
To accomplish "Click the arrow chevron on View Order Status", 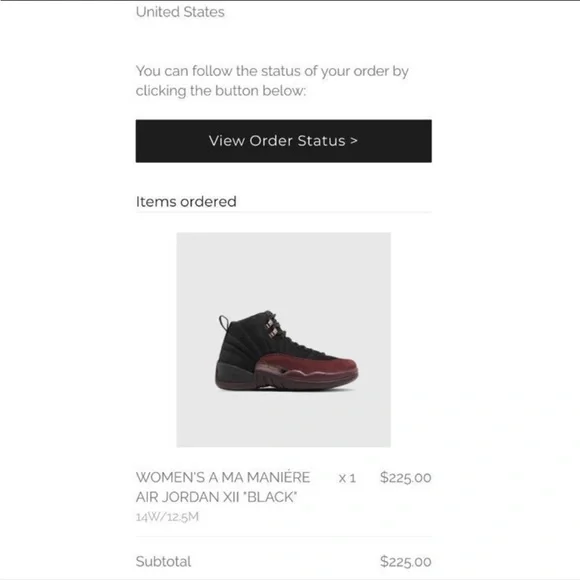I will tap(354, 141).
